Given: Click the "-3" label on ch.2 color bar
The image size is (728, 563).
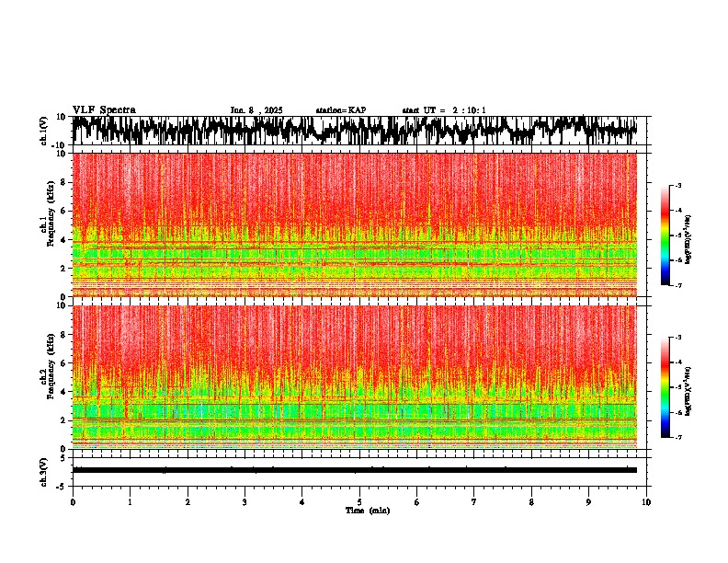Looking at the screenshot, I should click(677, 338).
